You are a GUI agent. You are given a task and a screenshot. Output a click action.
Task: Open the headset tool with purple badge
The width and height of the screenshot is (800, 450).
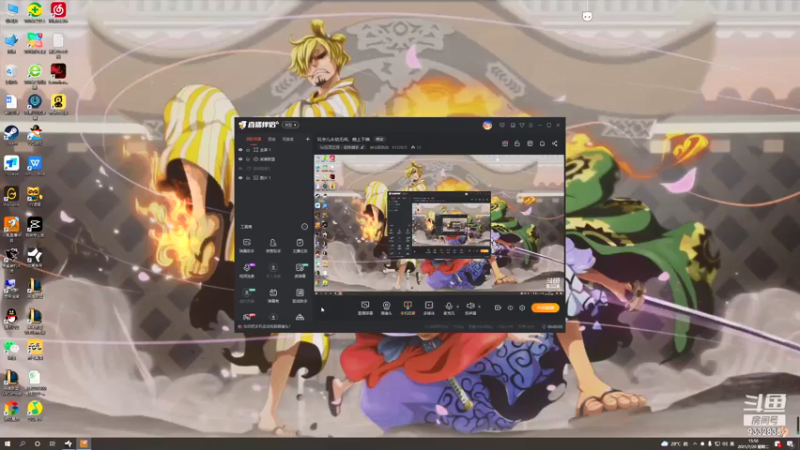pyautogui.click(x=247, y=270)
